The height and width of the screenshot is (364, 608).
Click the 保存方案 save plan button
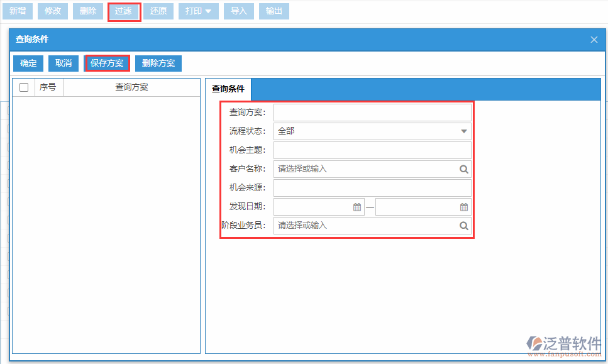coord(106,63)
